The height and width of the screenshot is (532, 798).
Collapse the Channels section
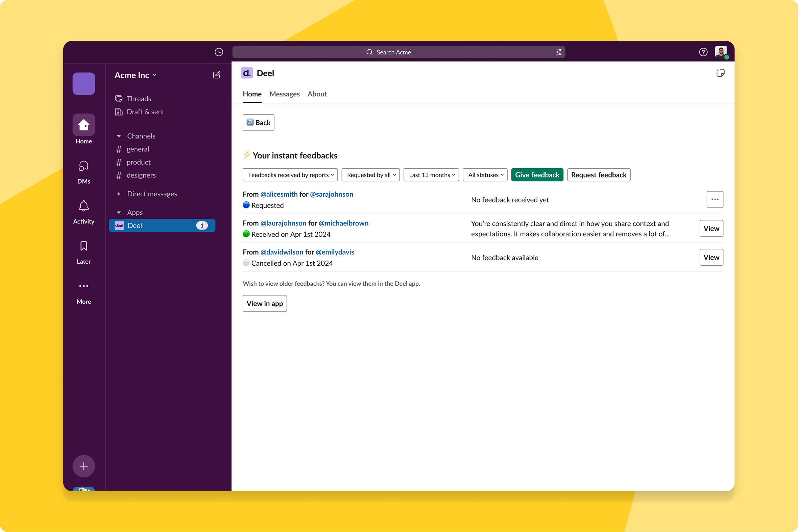(x=119, y=136)
